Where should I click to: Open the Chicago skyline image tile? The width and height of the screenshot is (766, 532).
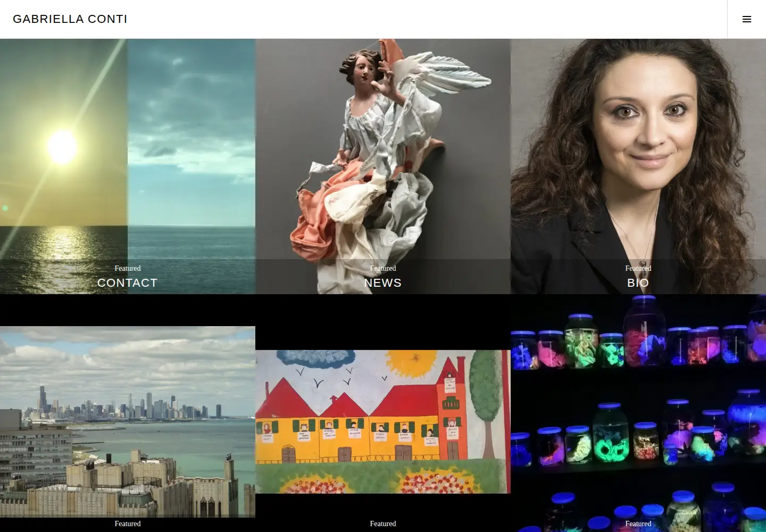coord(128,421)
